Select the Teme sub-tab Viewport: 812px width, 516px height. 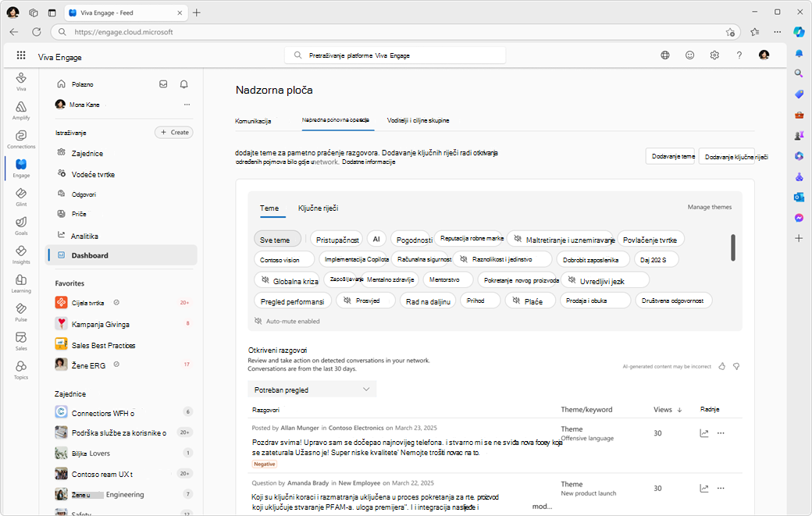(269, 208)
